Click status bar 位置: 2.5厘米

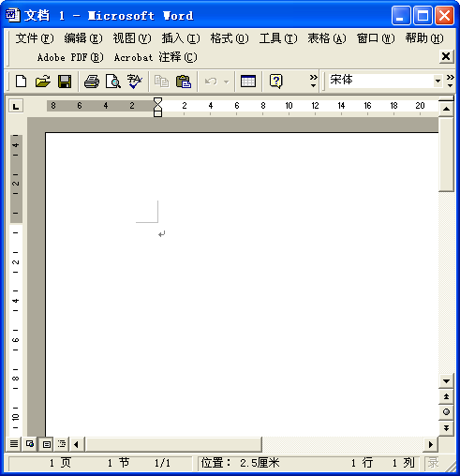tap(240, 463)
